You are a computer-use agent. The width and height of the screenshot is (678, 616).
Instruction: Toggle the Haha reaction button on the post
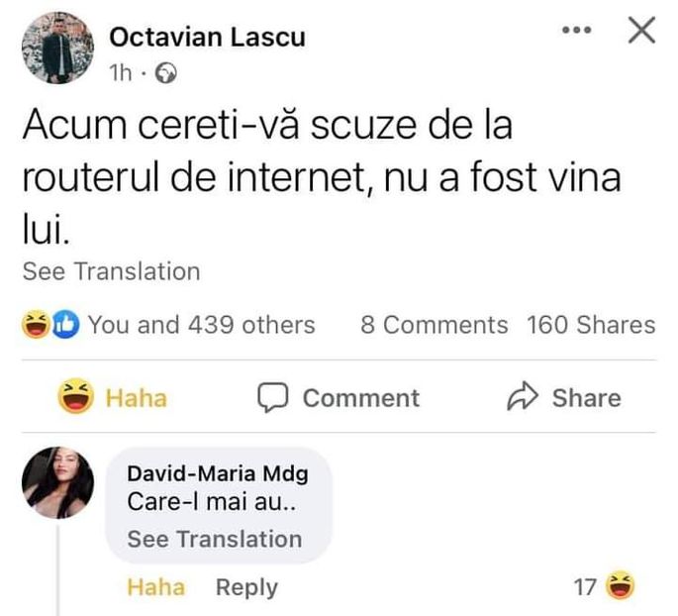(114, 398)
